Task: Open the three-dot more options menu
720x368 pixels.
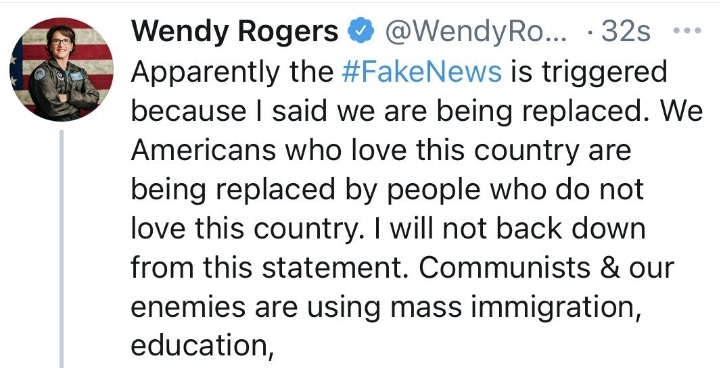Action: click(687, 31)
